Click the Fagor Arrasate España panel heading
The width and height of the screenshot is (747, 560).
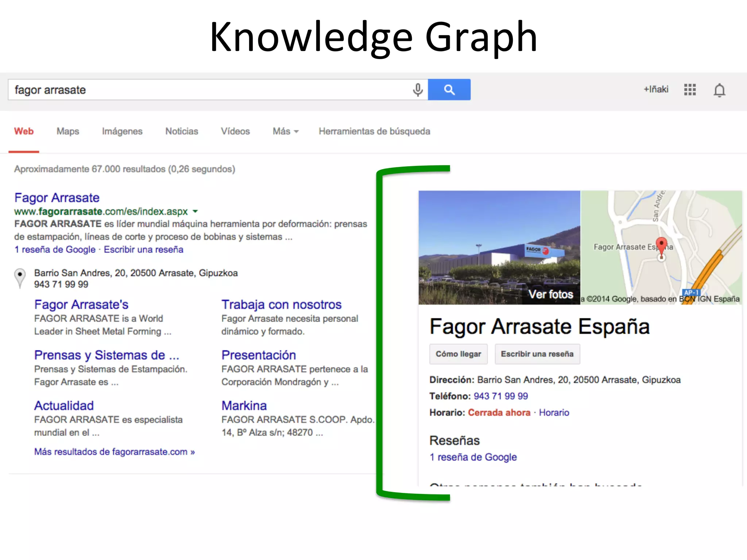[539, 327]
